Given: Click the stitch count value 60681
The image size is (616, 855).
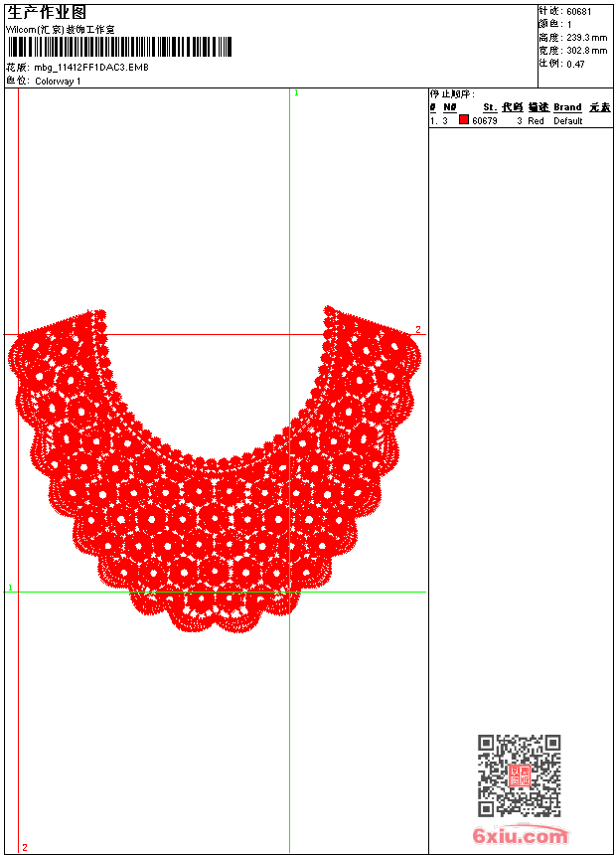Looking at the screenshot, I should tap(579, 11).
